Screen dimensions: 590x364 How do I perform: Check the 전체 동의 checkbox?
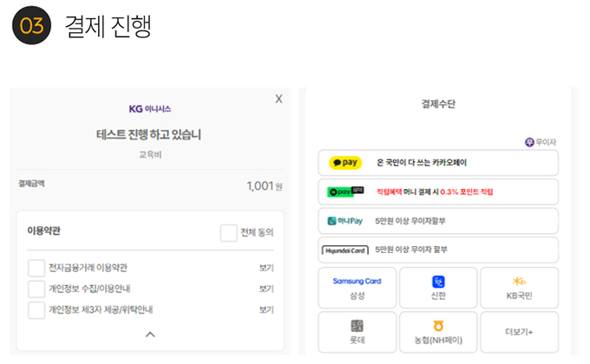coord(228,233)
